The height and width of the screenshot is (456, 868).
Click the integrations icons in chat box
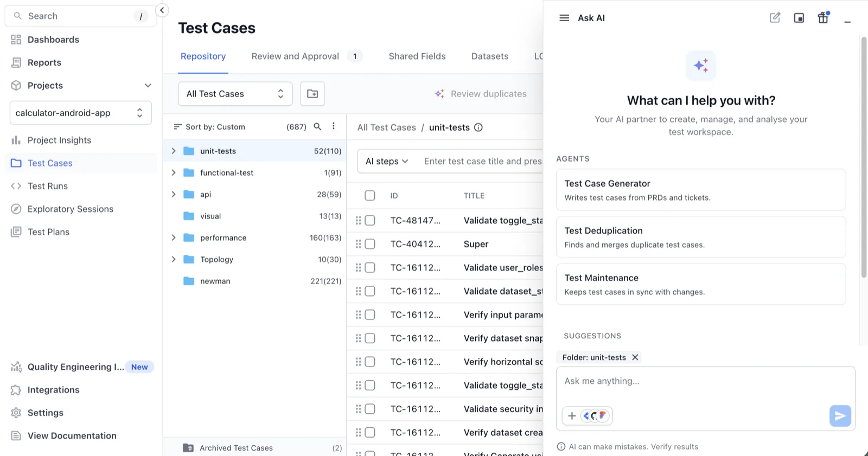click(x=596, y=416)
